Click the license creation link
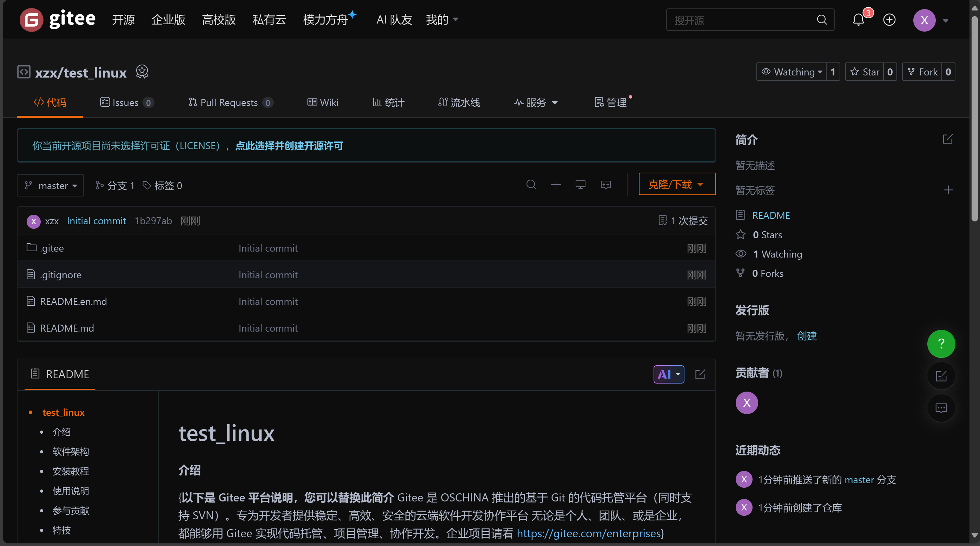Viewport: 980px width, 546px height. click(x=289, y=146)
